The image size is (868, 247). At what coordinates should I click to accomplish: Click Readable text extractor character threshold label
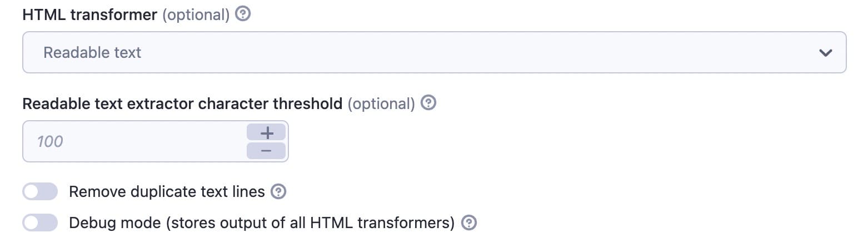pyautogui.click(x=182, y=103)
